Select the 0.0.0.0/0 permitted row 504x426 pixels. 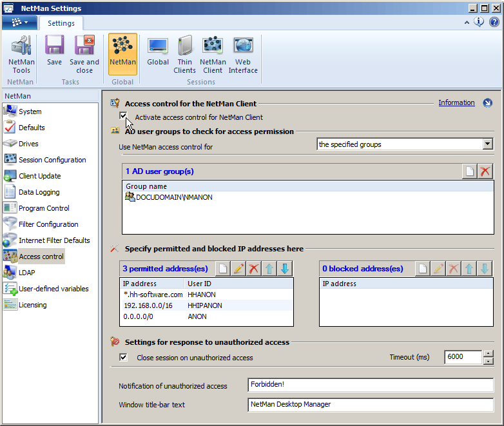pos(206,316)
